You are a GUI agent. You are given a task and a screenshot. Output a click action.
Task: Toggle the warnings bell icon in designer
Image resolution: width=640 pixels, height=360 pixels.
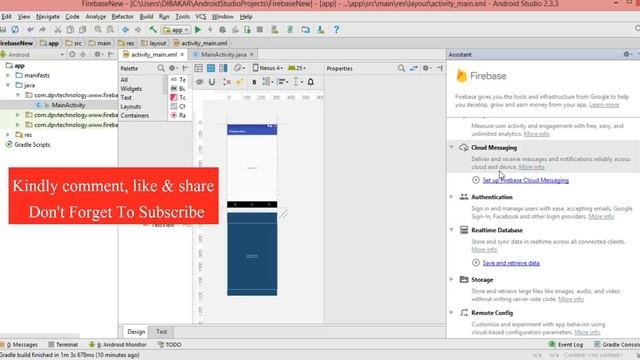pos(311,82)
